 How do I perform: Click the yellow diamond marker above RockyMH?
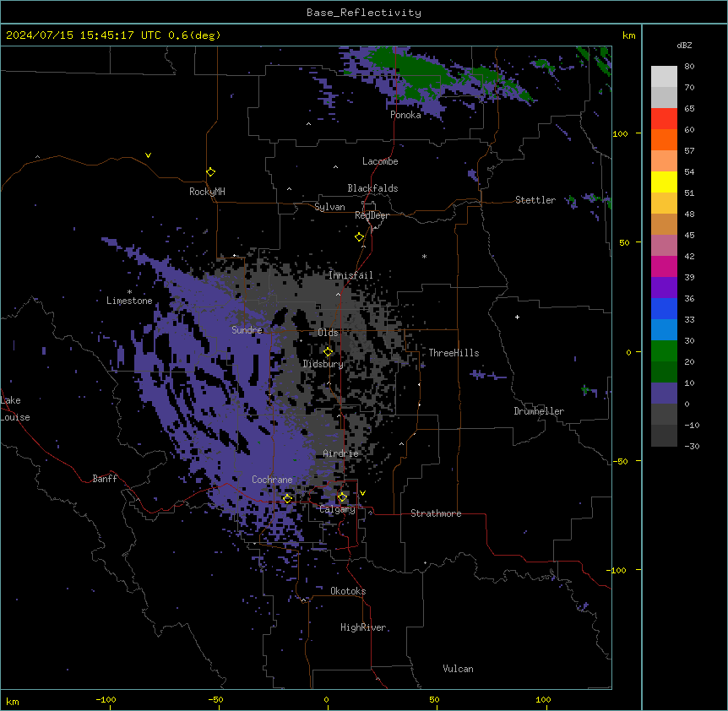point(211,172)
